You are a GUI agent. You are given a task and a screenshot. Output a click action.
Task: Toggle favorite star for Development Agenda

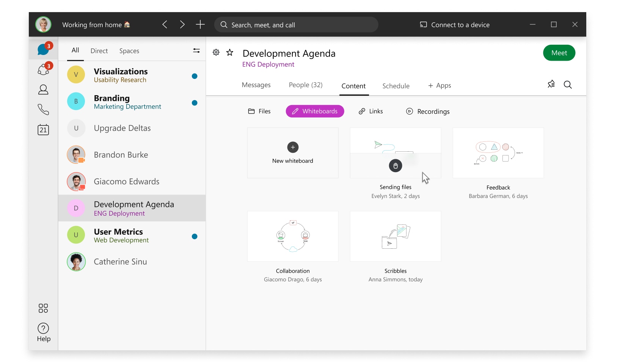click(230, 52)
